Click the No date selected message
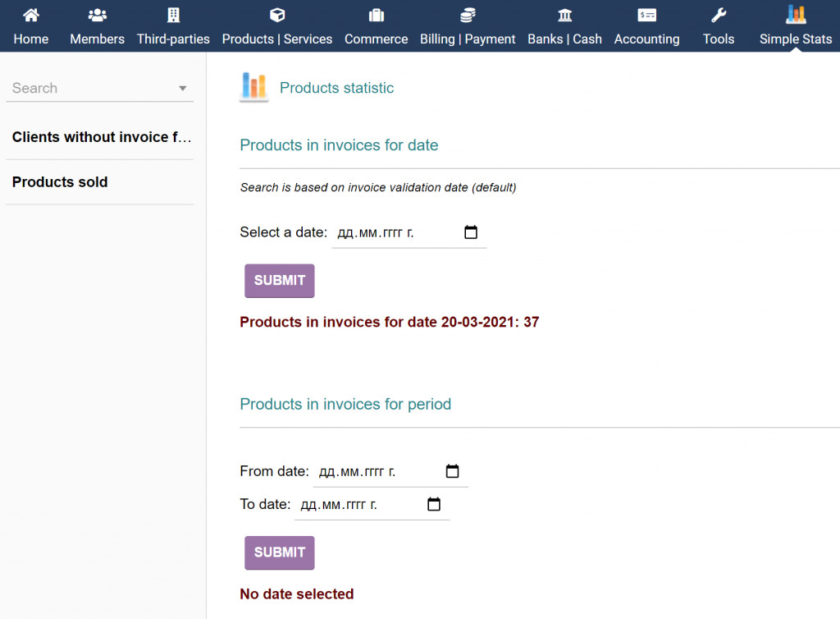840x619 pixels. pos(297,594)
